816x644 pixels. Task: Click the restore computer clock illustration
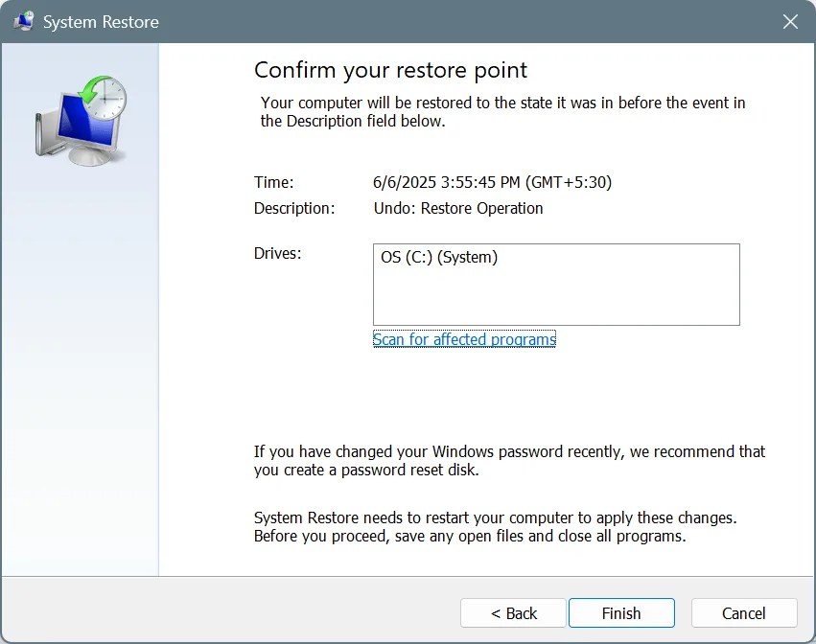82,121
